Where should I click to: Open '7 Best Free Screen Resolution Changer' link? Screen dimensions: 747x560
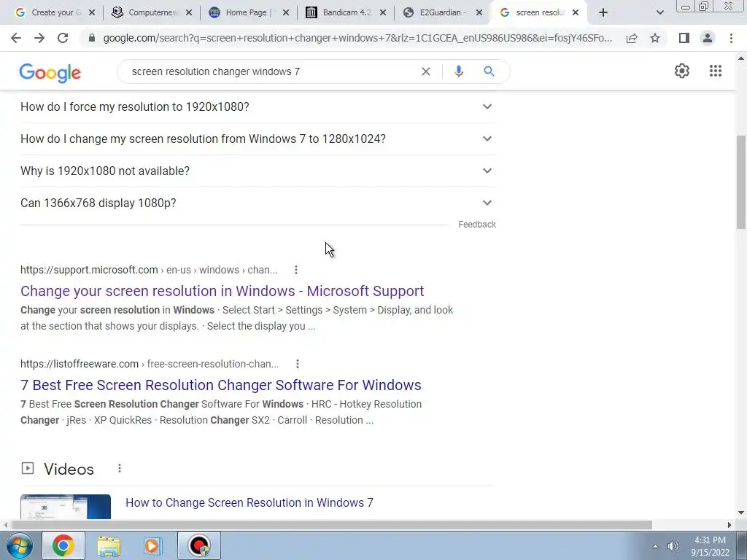click(220, 385)
